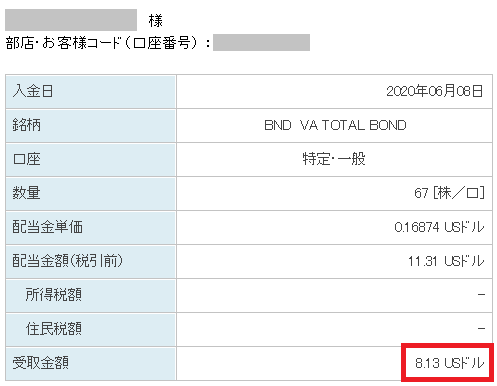Click the masked account number box
This screenshot has width=497, height=386.
pyautogui.click(x=261, y=43)
